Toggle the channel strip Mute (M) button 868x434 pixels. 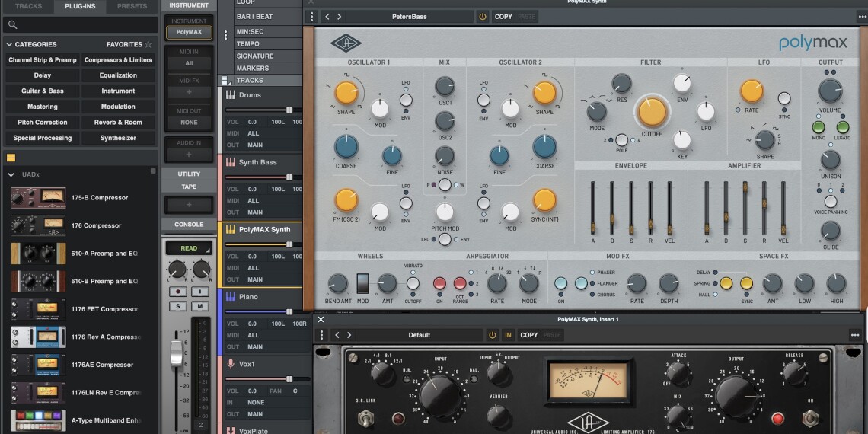point(200,306)
